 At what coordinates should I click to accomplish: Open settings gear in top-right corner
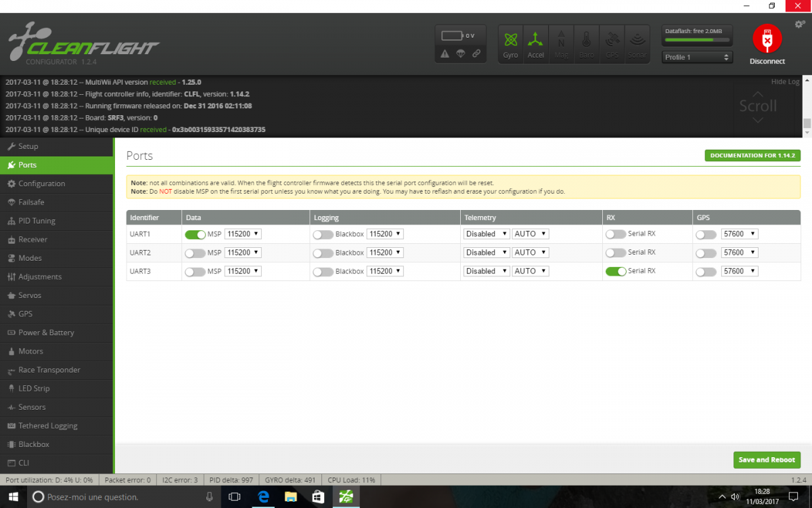pyautogui.click(x=799, y=25)
